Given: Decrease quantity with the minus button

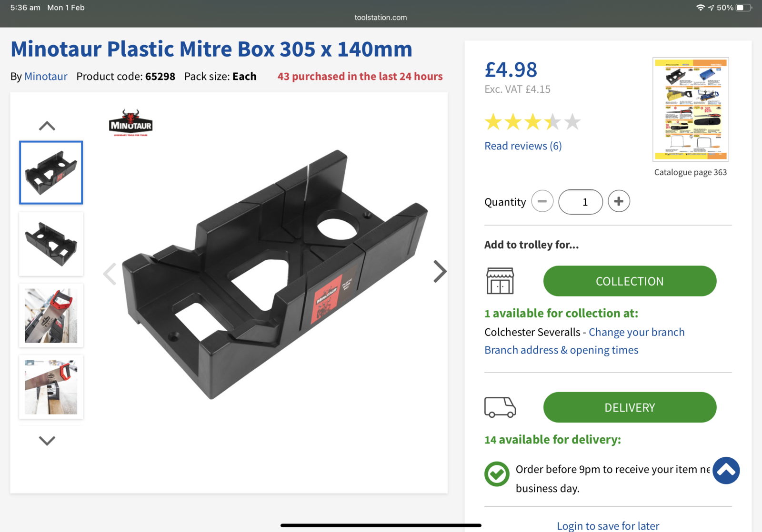Looking at the screenshot, I should 542,201.
